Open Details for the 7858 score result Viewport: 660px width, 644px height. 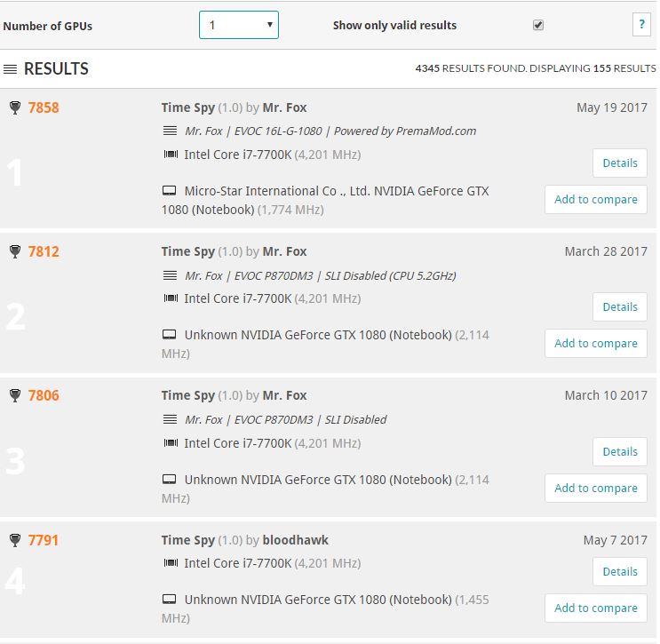(619, 163)
